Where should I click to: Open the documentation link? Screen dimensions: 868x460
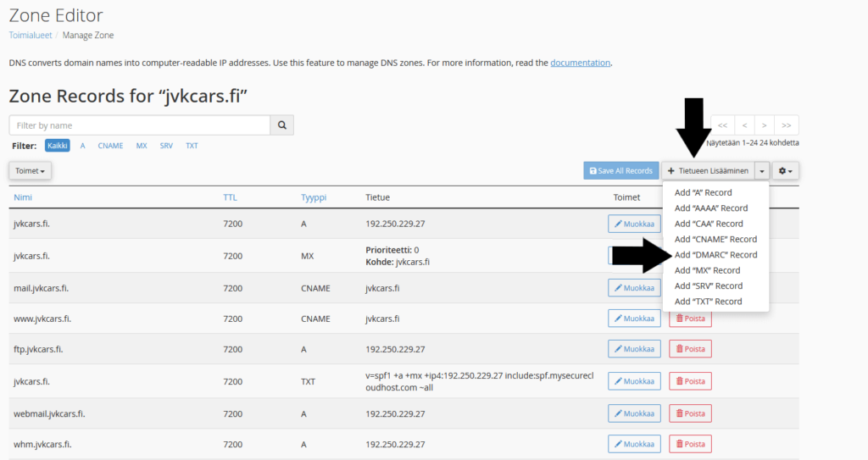pos(580,63)
